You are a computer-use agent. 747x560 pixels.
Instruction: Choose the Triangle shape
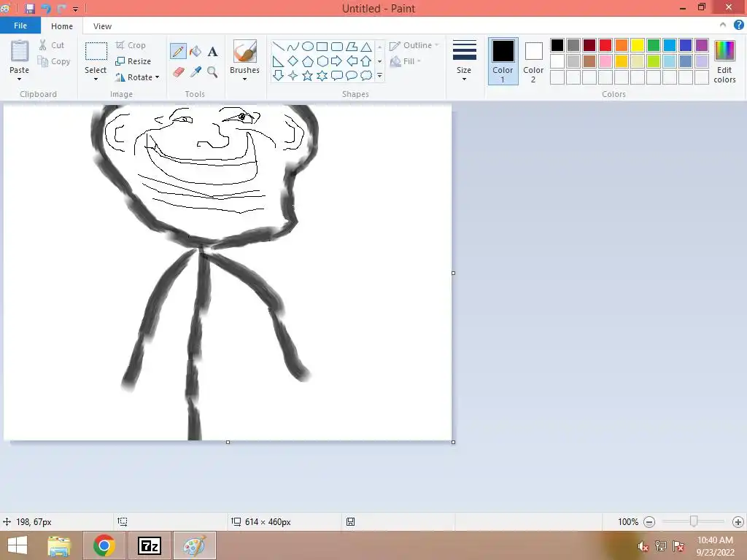point(366,46)
